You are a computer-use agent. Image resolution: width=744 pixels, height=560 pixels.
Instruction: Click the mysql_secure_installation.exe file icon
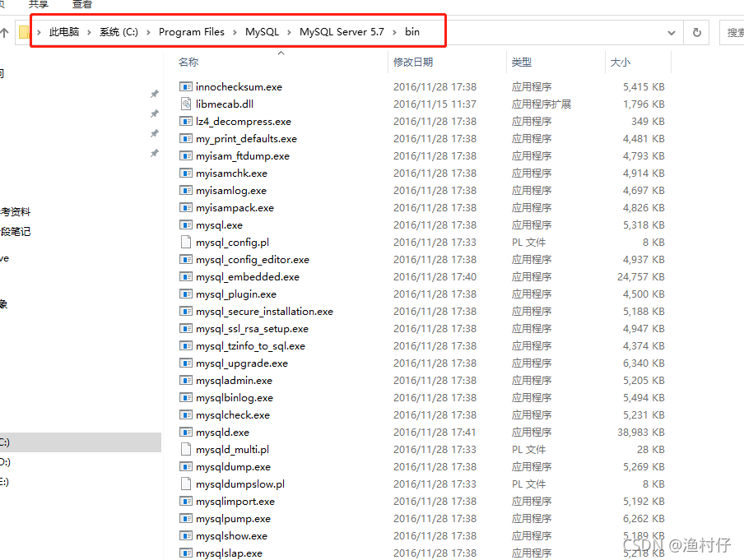point(185,311)
